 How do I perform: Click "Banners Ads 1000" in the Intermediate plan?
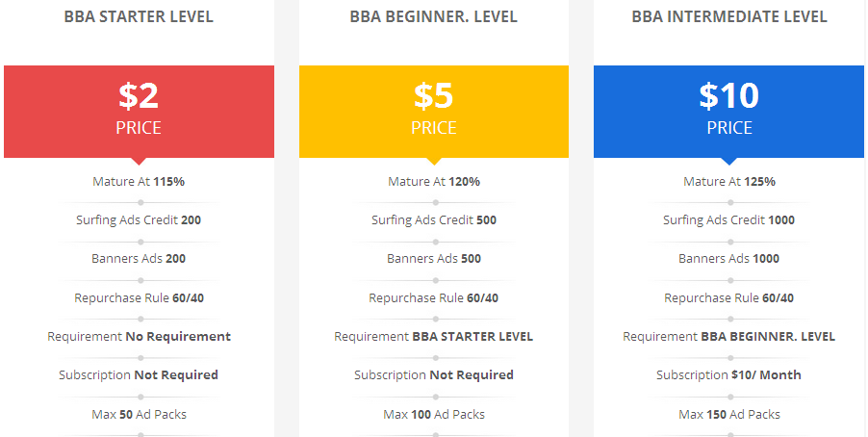point(729,258)
